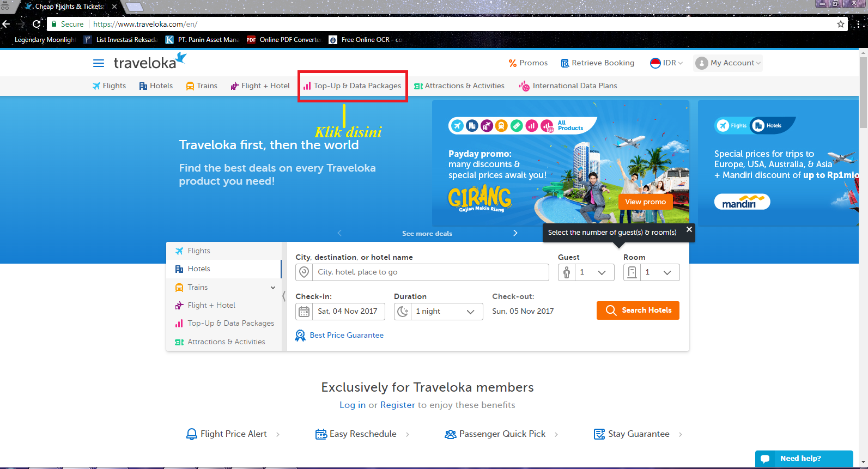This screenshot has height=469, width=868.
Task: Open the Guest count dropdown
Action: (602, 272)
